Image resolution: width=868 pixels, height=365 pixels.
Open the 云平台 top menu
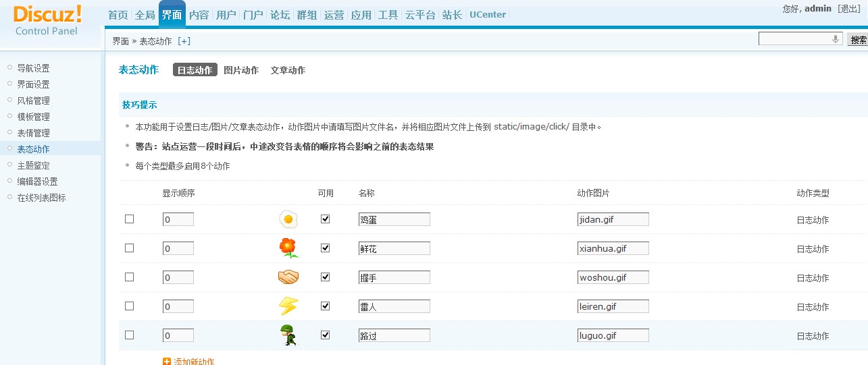(420, 15)
